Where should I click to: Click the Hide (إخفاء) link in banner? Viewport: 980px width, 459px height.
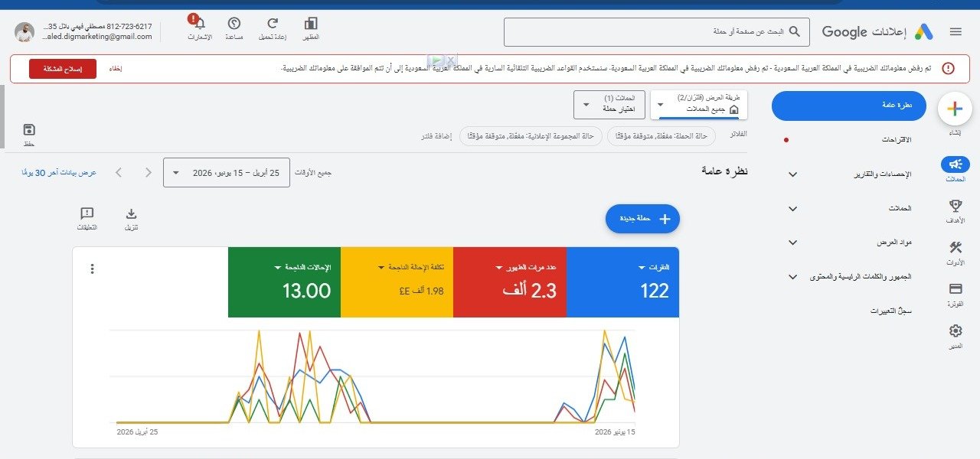pyautogui.click(x=115, y=69)
